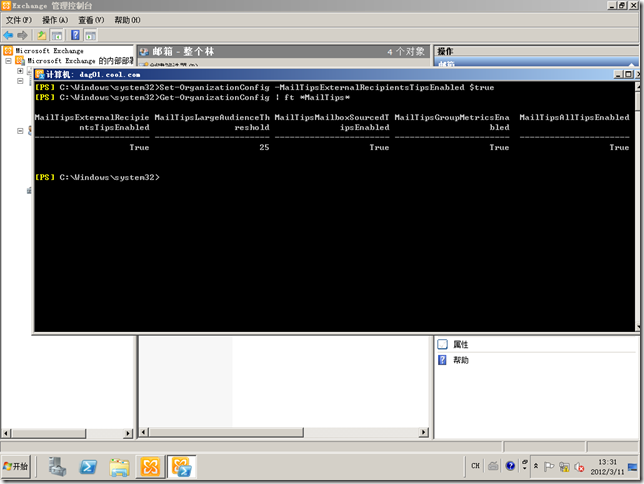This screenshot has height=484, width=644.
Task: Expand the first child node under Exchange tree
Action: point(19,71)
